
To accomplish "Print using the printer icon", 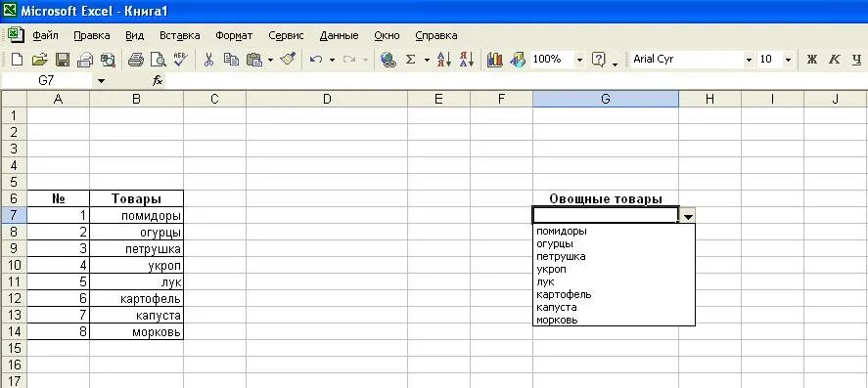I will [136, 60].
